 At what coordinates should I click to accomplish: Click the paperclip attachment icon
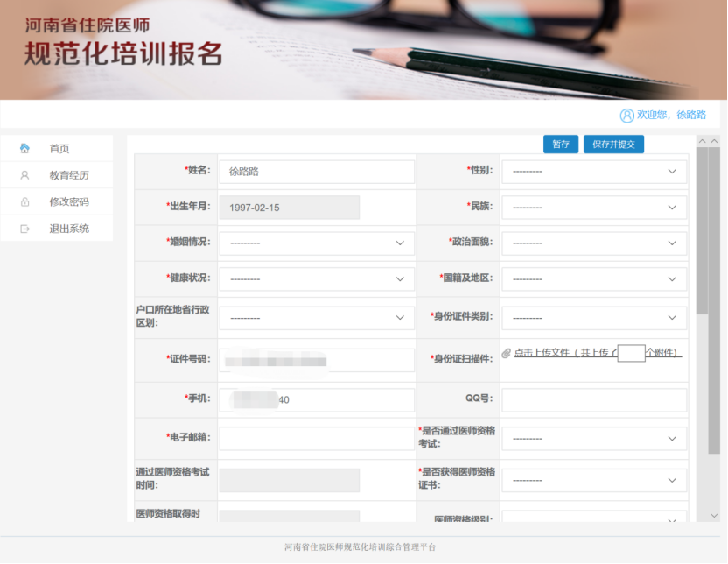(506, 353)
